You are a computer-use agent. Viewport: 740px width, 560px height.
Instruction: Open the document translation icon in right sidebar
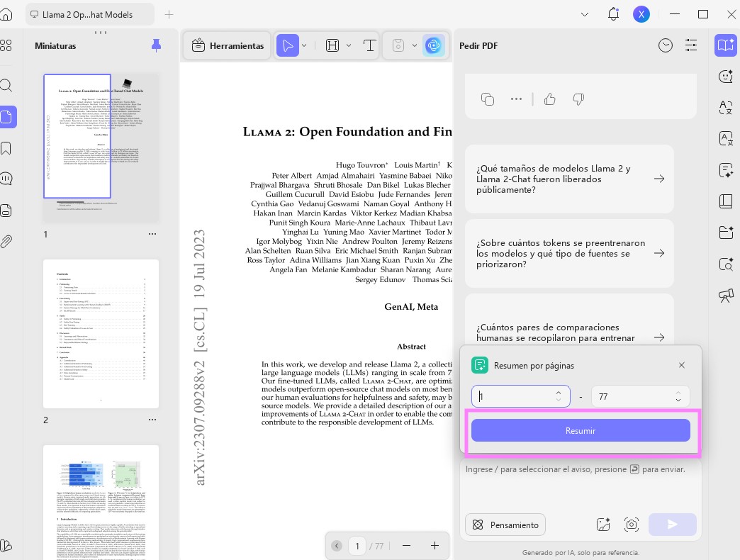(x=726, y=139)
